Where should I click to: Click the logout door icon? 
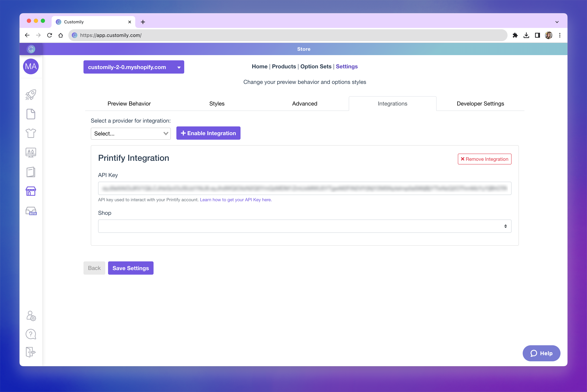[x=31, y=352]
